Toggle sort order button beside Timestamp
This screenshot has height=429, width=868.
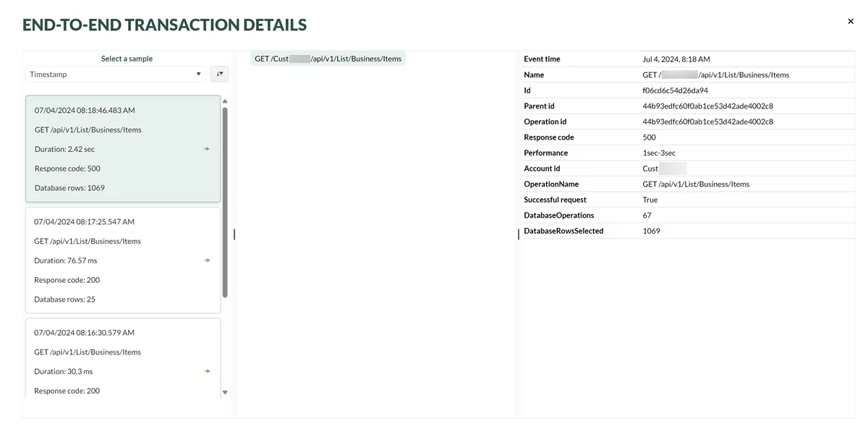pyautogui.click(x=219, y=74)
